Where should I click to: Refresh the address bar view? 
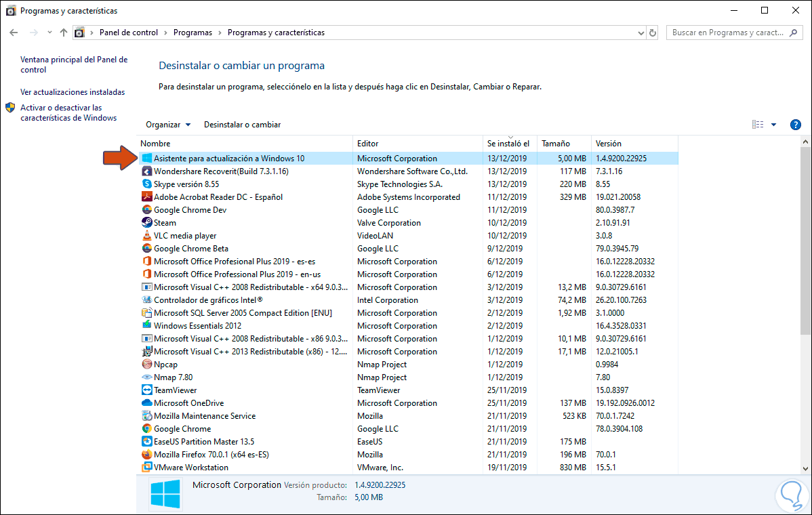coord(653,33)
